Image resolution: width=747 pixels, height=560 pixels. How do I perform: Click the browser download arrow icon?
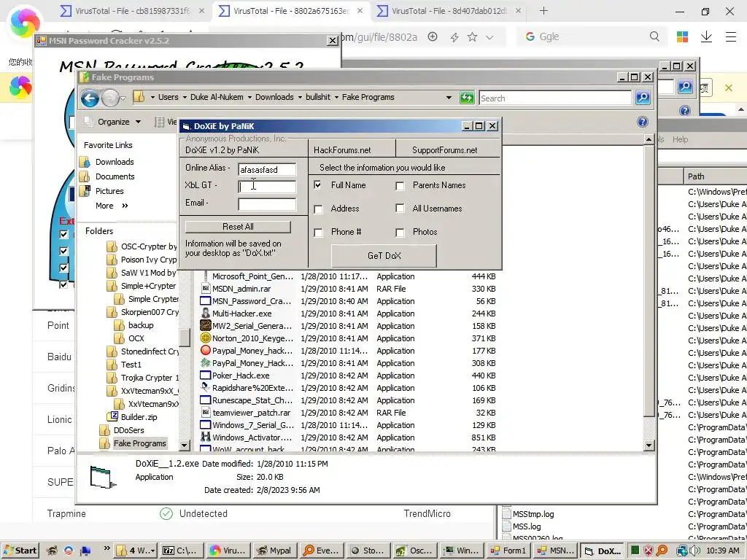pyautogui.click(x=706, y=36)
